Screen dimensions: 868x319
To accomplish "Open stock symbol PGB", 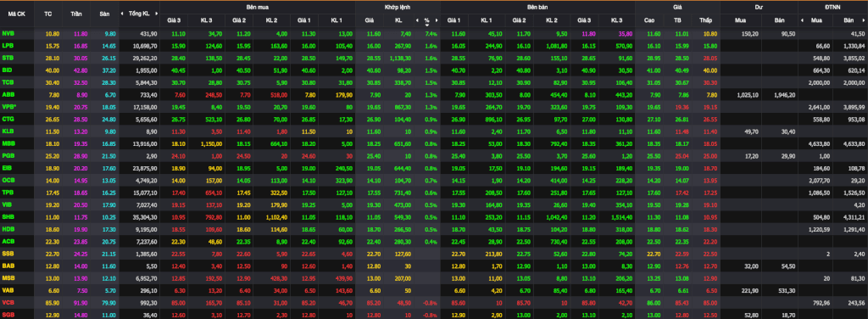I will point(8,155).
